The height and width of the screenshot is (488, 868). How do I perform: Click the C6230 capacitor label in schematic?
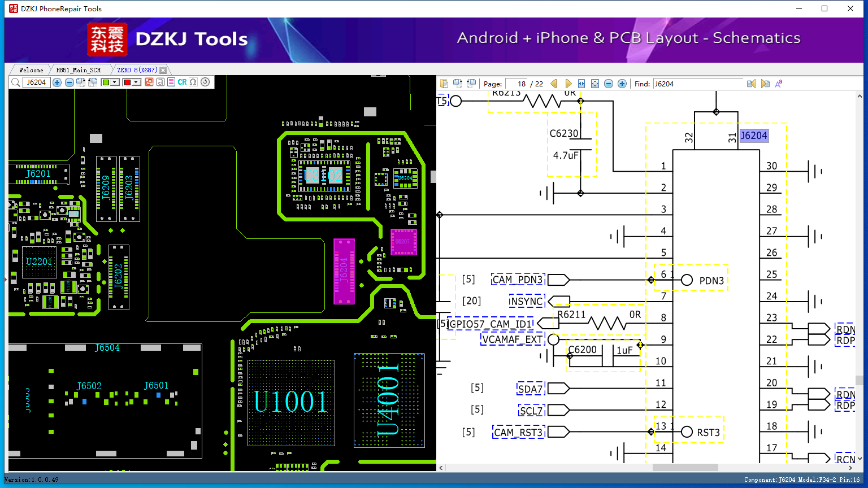point(564,133)
